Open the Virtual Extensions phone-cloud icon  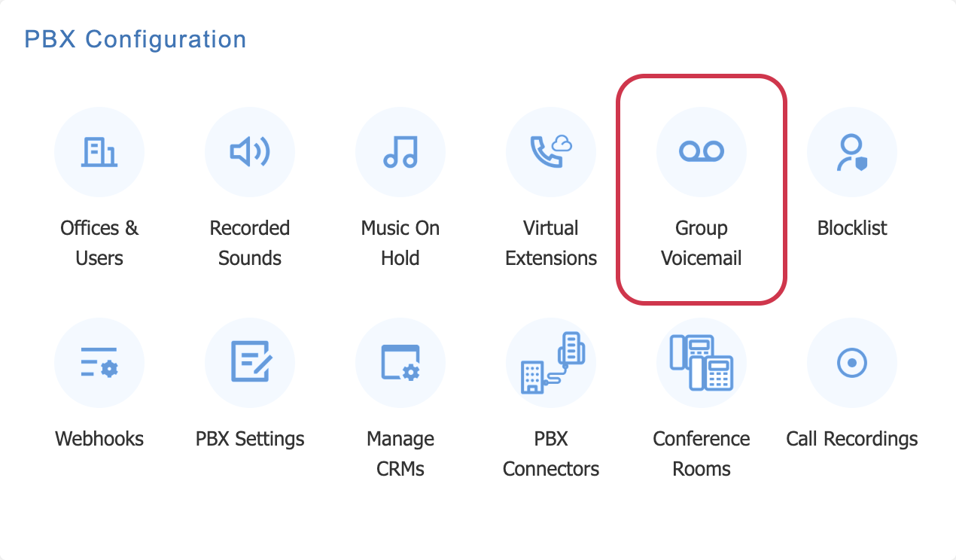551,152
